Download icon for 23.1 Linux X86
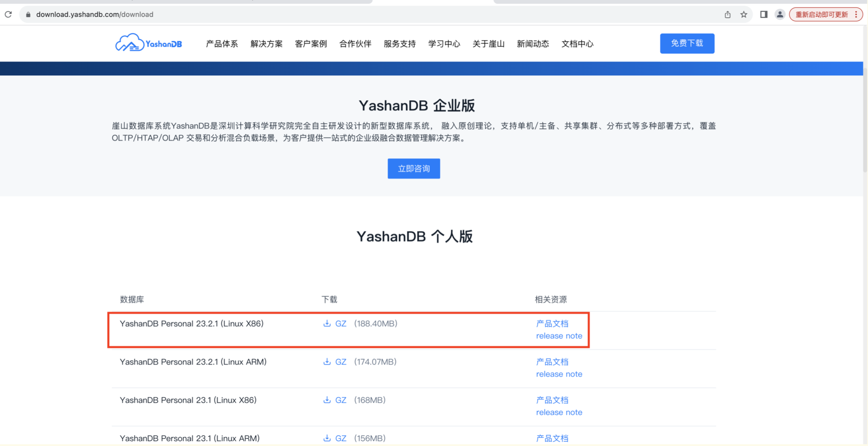The height and width of the screenshot is (446, 868). (327, 400)
